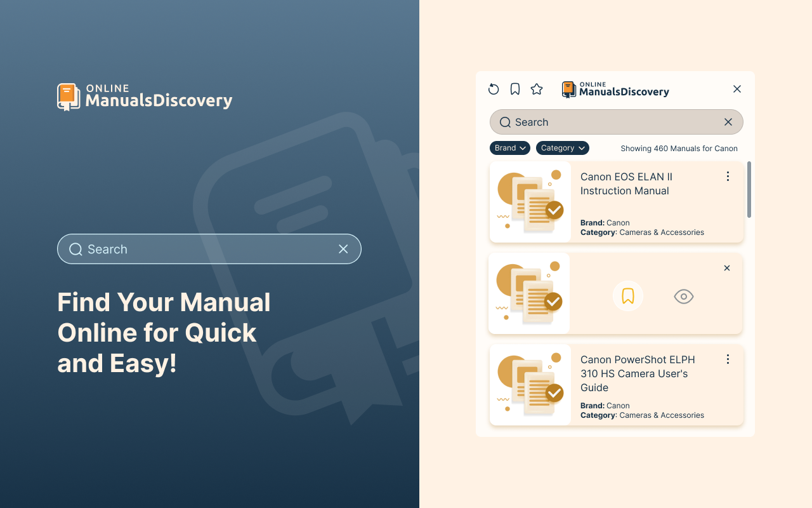Open the kebab menu on PowerShot ELPH 310 card
The width and height of the screenshot is (812, 508).
coord(728,359)
